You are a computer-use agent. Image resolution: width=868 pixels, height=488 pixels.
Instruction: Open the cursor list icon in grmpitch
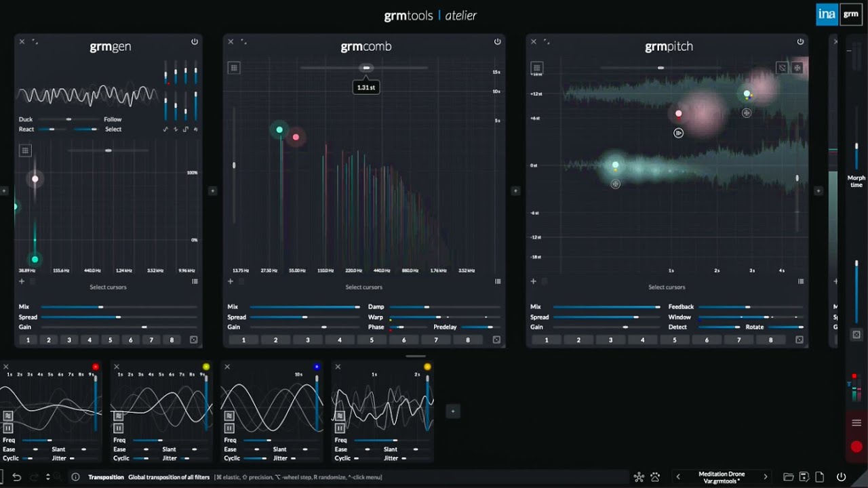(x=801, y=281)
